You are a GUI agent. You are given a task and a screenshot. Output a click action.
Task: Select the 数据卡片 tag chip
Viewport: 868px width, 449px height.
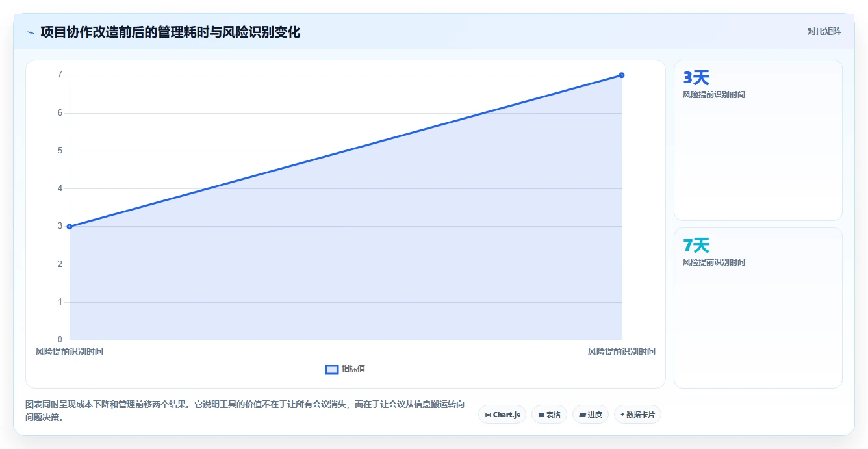coord(637,415)
